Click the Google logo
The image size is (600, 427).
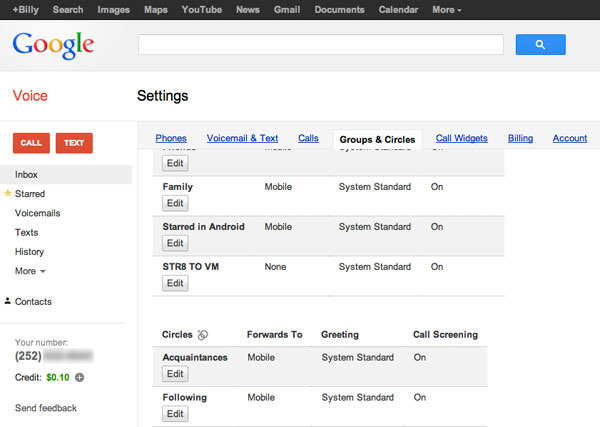click(x=53, y=45)
